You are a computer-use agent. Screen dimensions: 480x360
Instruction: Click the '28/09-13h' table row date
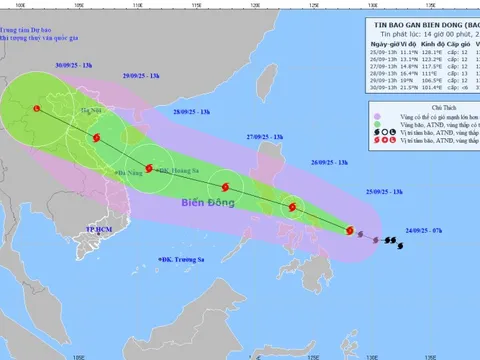click(x=383, y=73)
